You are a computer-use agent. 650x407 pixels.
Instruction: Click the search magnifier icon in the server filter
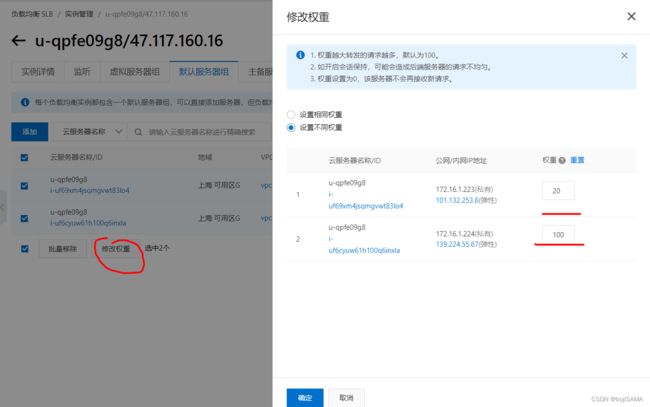coord(138,132)
